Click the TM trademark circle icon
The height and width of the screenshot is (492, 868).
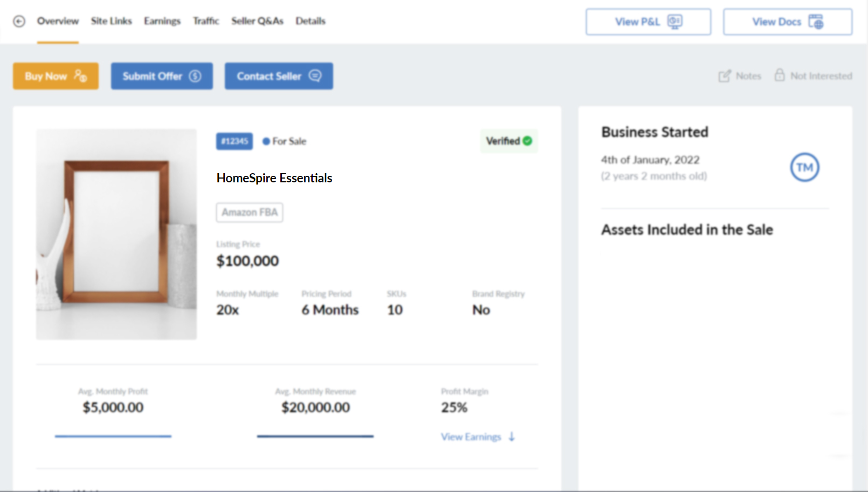coord(804,167)
